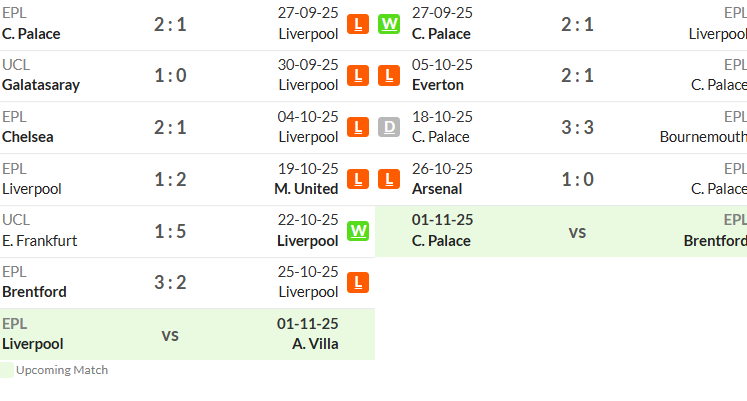747x401 pixels.
Task: Click the L badge beside M. United 19-10-25
Action: pyautogui.click(x=358, y=180)
